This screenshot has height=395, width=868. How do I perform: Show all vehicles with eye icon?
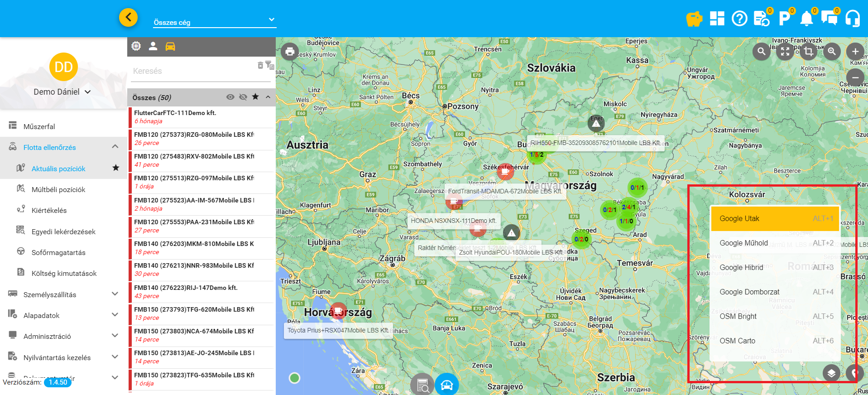(230, 97)
